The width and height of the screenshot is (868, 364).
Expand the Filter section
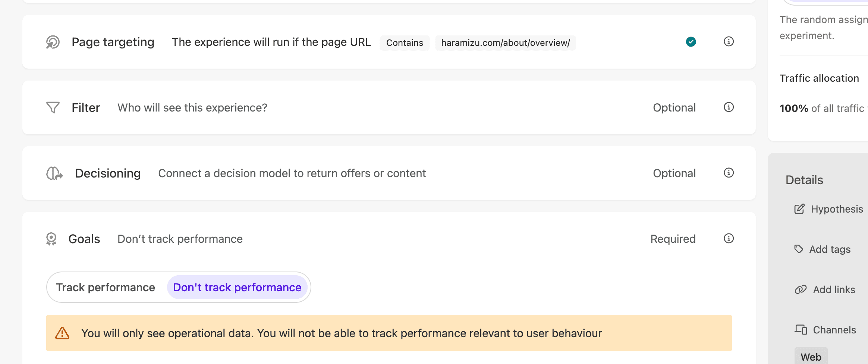pos(86,108)
